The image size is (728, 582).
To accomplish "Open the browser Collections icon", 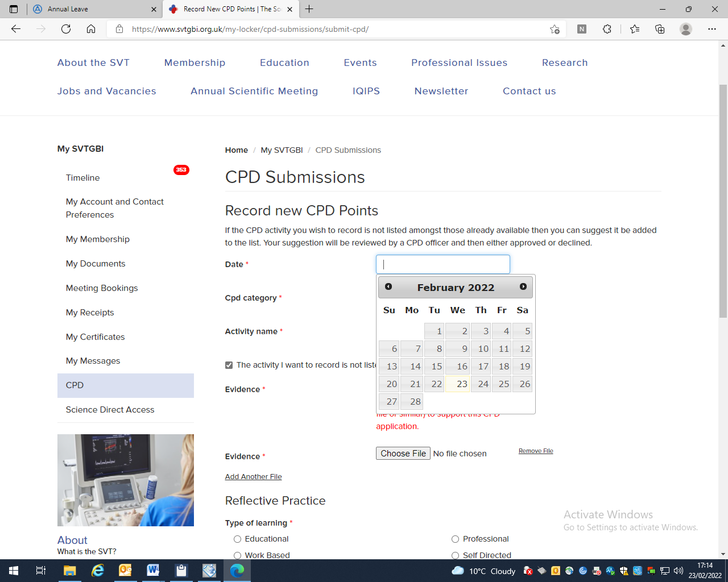I will [x=660, y=29].
